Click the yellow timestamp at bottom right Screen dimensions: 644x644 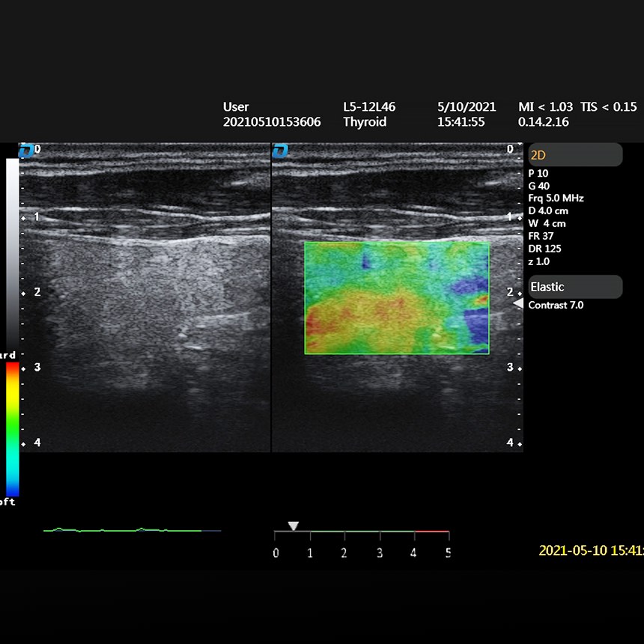click(x=590, y=551)
